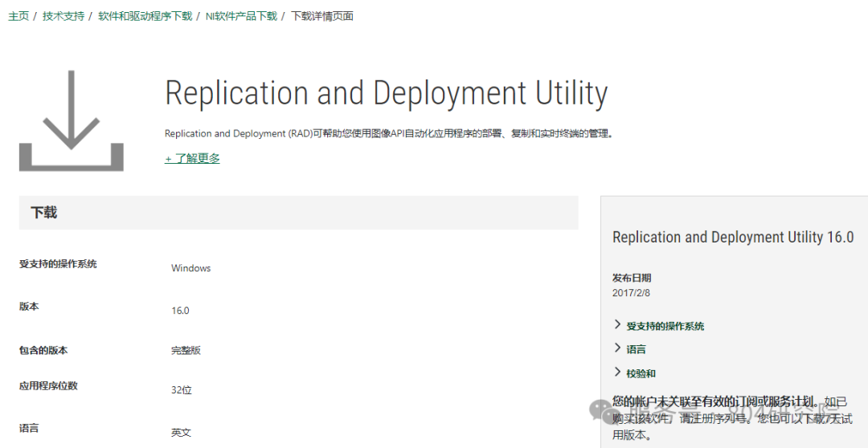Expand the 语言 section in sidebar
This screenshot has width=868, height=448.
[630, 349]
